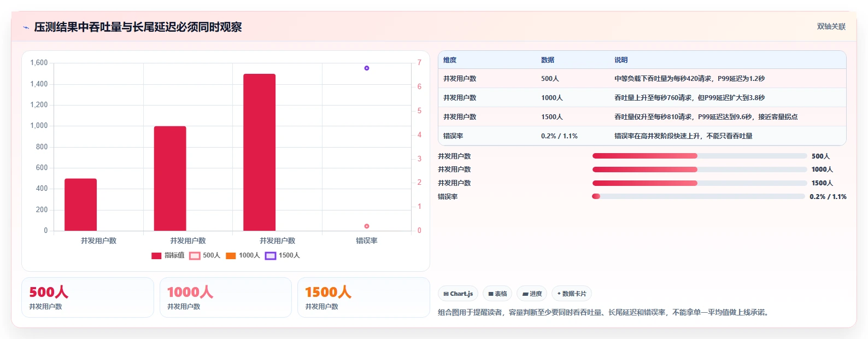Click the progress bar labeled 500人
The width and height of the screenshot is (868, 339).
pos(700,156)
